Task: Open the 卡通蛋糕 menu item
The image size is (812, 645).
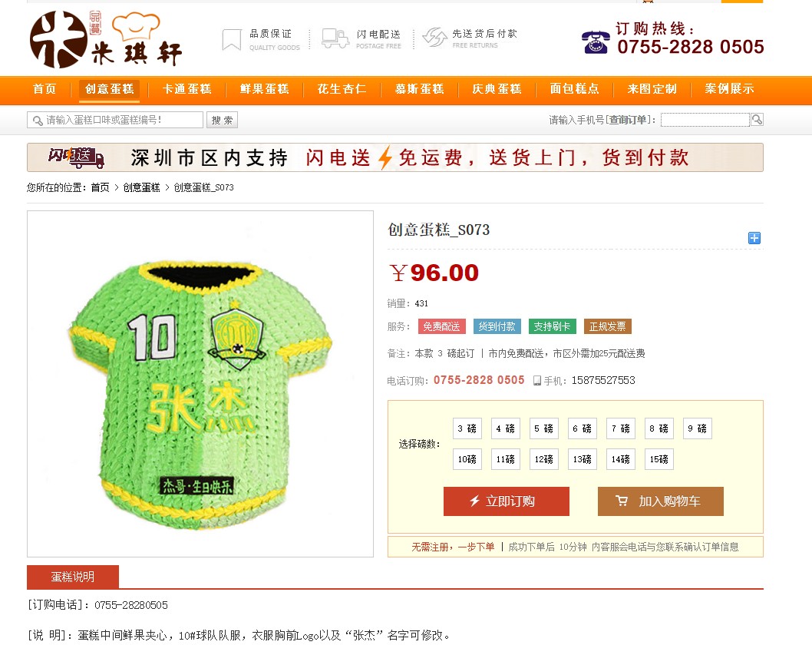Action: coord(187,89)
